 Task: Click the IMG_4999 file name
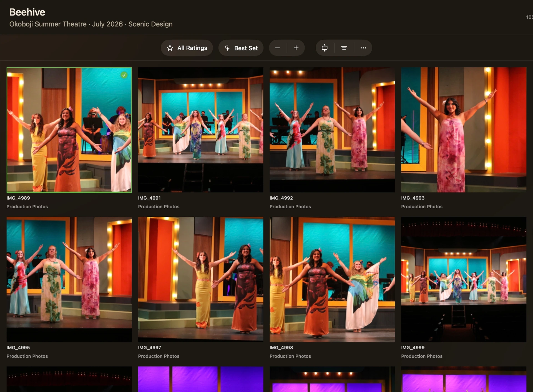tap(413, 348)
